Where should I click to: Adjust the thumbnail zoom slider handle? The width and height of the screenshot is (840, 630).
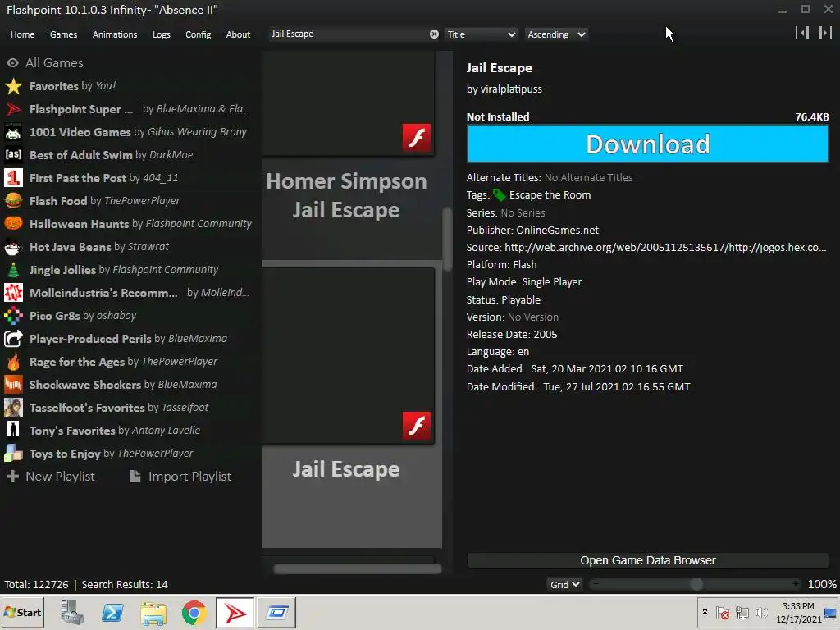[x=696, y=584]
